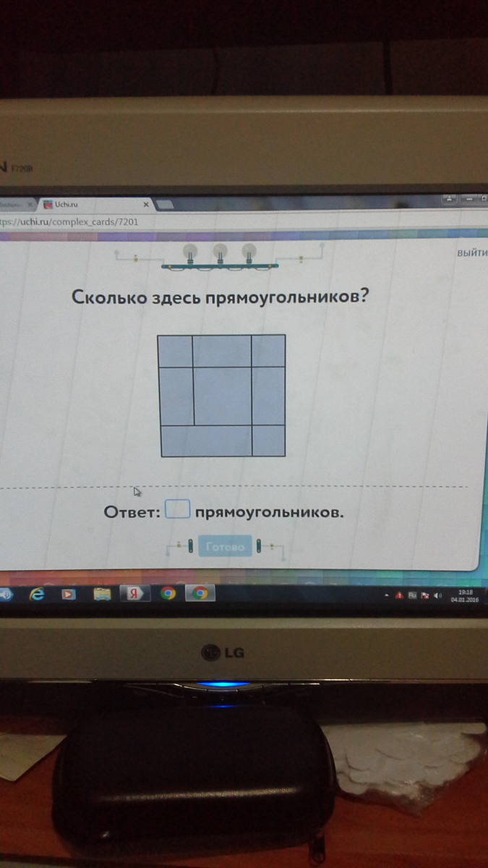Viewport: 488px width, 868px height.
Task: Click the middle progress light bulb
Action: pos(220,253)
